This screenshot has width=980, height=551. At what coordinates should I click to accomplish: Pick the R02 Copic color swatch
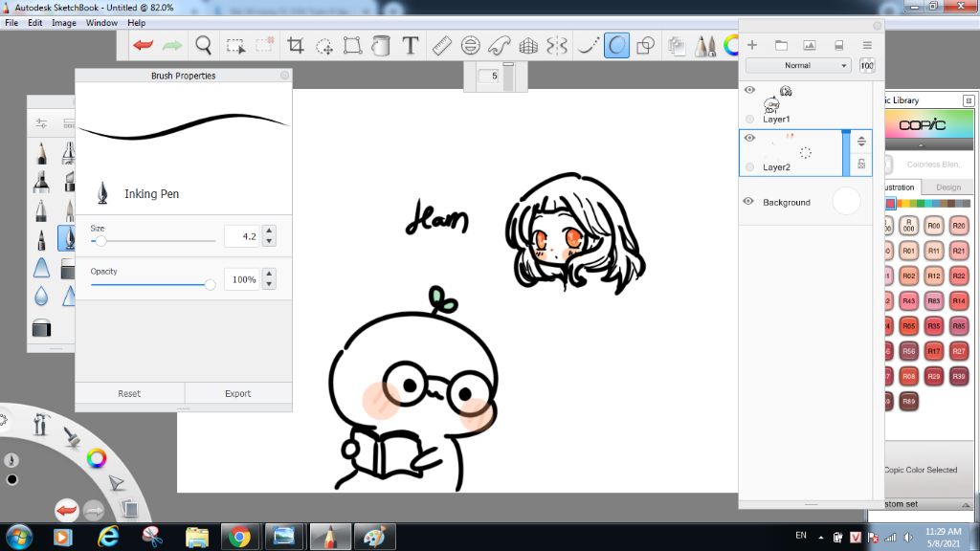[909, 275]
